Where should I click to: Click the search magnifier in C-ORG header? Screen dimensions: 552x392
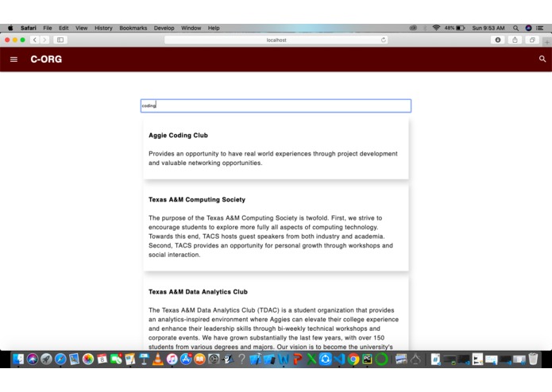tap(542, 59)
